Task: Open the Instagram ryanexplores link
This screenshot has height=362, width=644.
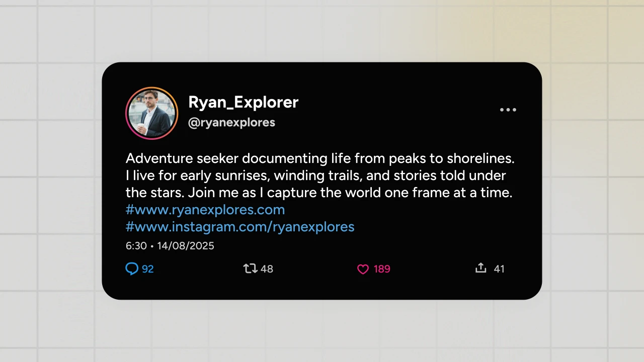Action: tap(240, 227)
